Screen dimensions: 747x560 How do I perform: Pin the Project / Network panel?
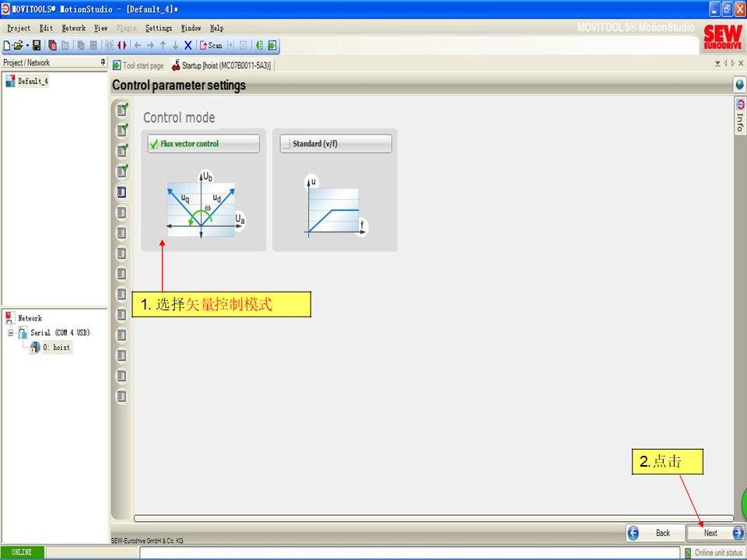click(103, 62)
